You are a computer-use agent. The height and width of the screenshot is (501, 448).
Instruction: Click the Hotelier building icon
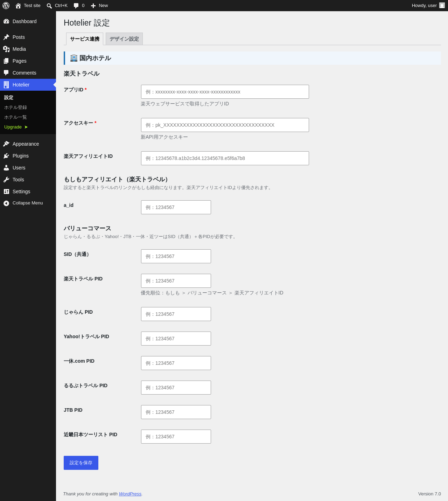click(6, 85)
